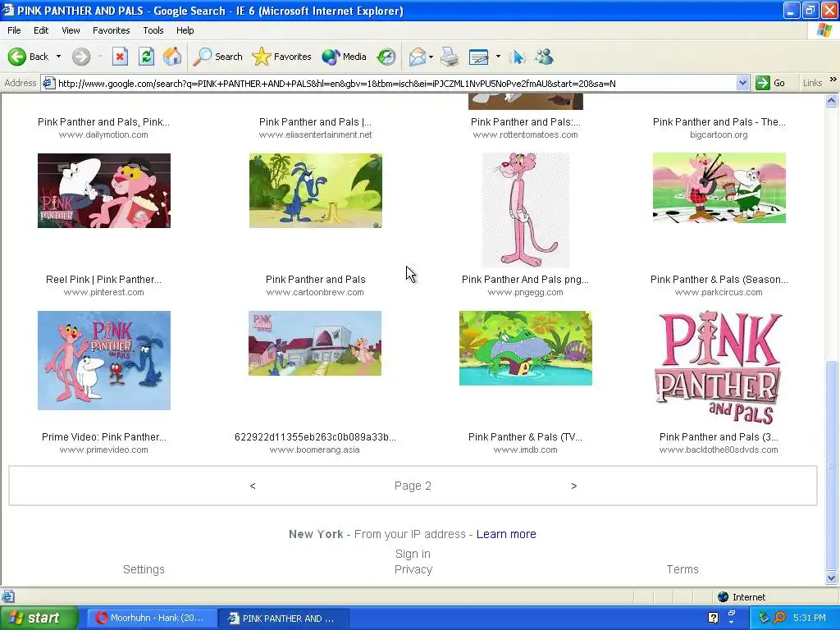Refresh the page with the green arrows icon
Screen dimensions: 840x630
(146, 57)
